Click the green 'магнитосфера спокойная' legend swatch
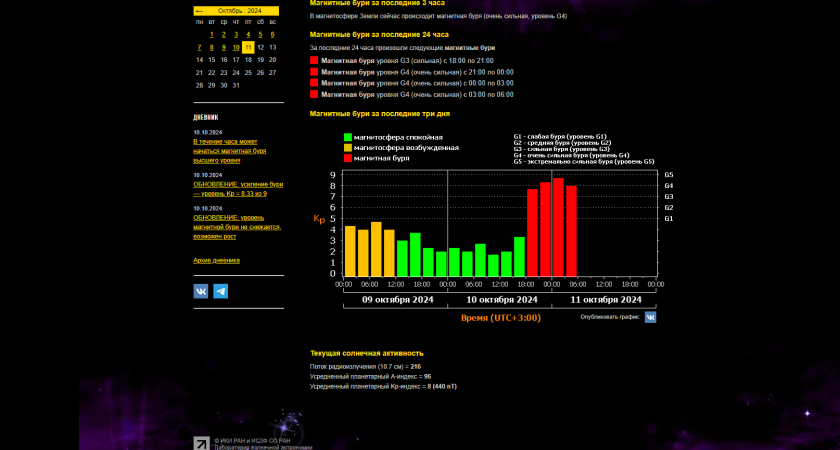 point(347,138)
